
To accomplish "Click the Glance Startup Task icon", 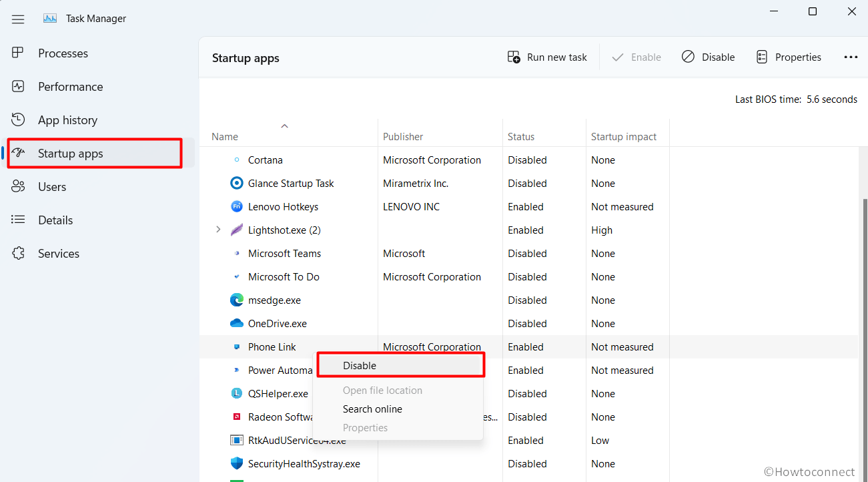I will pyautogui.click(x=237, y=184).
